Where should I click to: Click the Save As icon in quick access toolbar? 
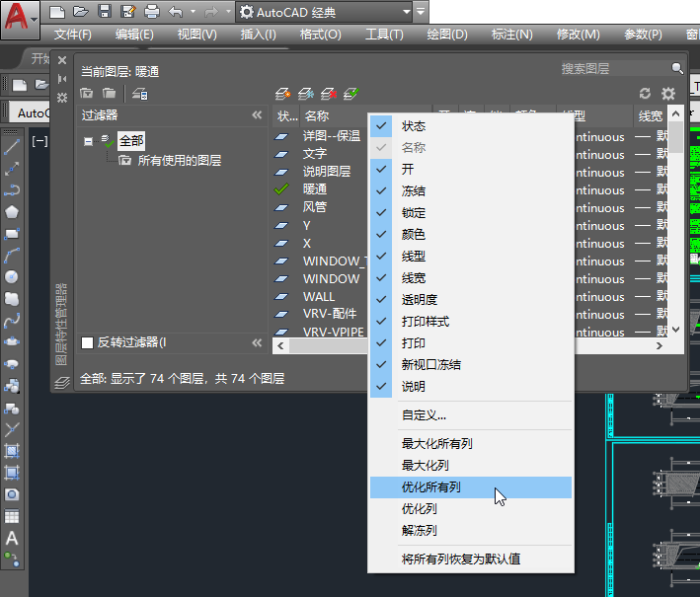pos(128,12)
